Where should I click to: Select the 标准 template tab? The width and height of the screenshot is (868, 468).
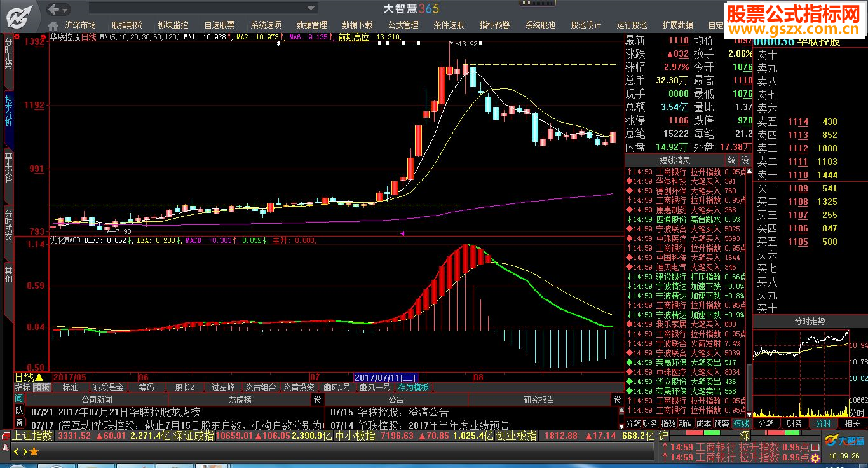click(x=70, y=387)
